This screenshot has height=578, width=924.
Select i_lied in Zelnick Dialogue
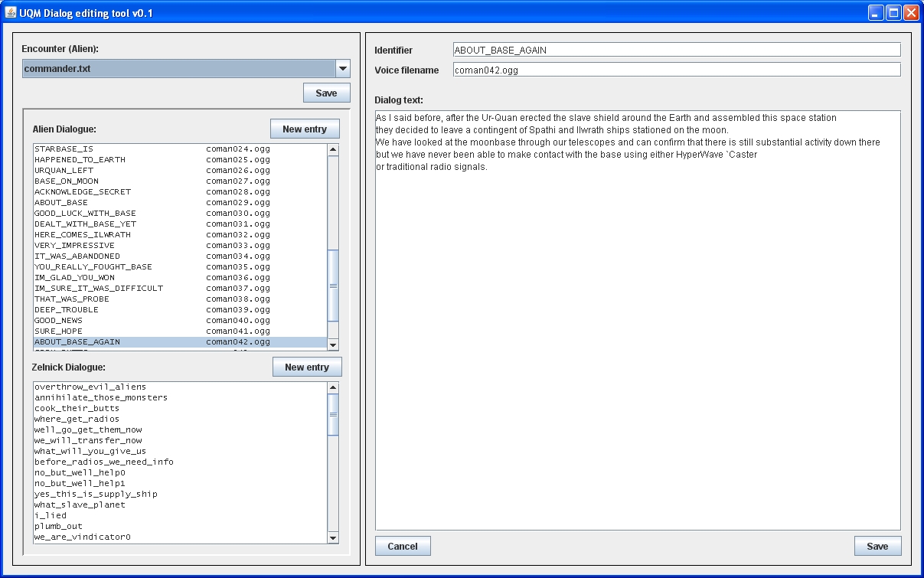tap(51, 516)
